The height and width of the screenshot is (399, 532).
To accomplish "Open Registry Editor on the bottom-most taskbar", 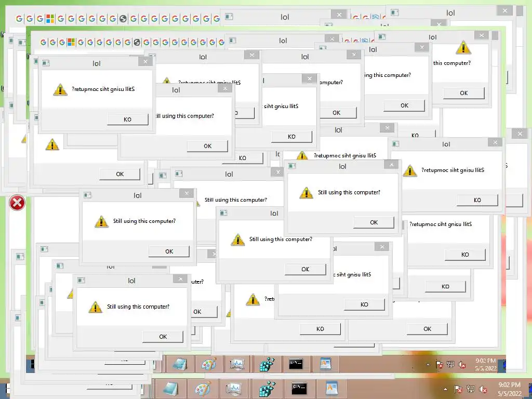I will tap(267, 389).
